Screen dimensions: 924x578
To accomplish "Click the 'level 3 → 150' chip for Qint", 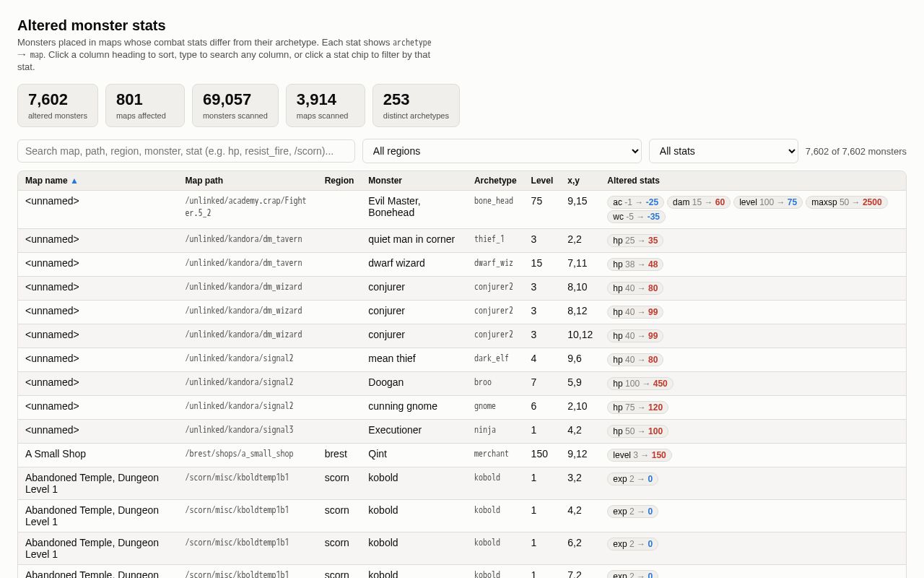I will click(x=640, y=455).
